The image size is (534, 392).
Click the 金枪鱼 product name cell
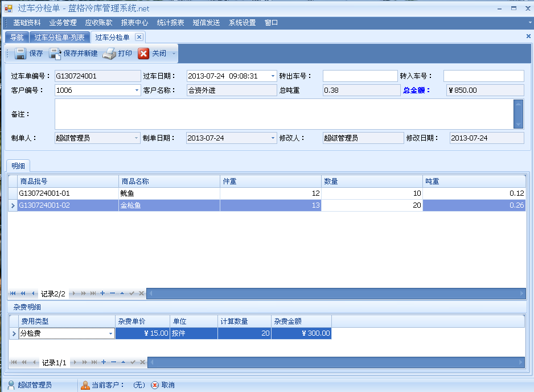click(x=169, y=205)
